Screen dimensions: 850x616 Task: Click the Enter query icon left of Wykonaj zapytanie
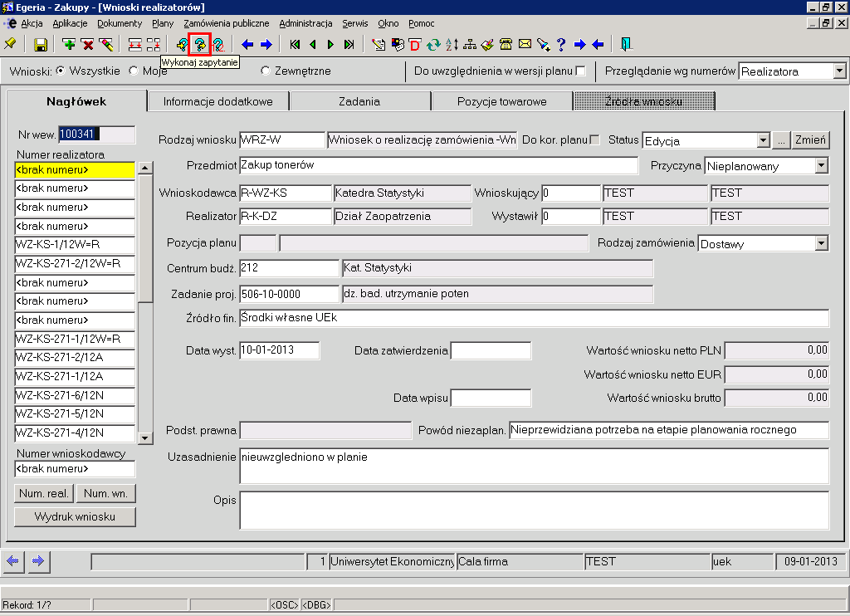pyautogui.click(x=182, y=45)
